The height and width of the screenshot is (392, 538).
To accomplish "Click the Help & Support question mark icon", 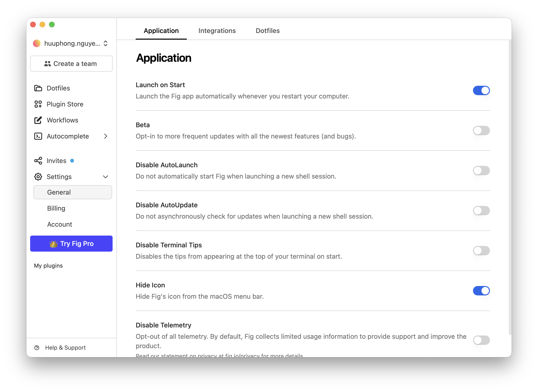I will (x=37, y=347).
